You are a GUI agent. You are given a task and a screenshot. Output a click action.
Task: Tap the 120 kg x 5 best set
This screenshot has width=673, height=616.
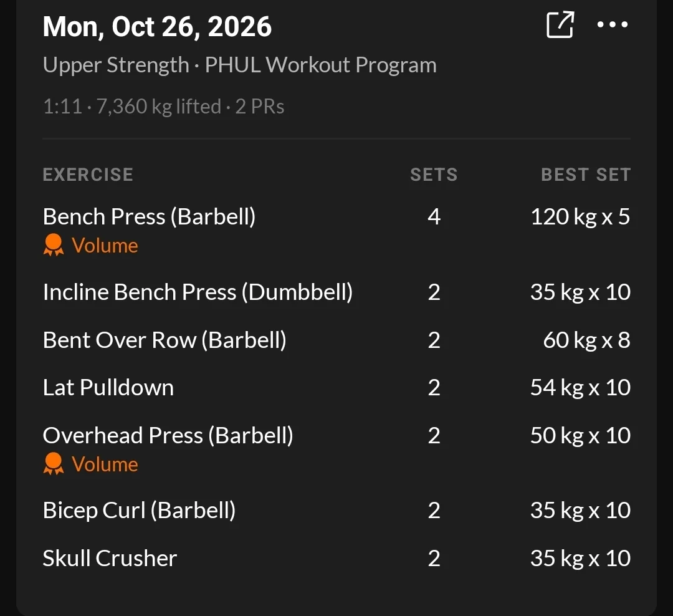point(580,216)
